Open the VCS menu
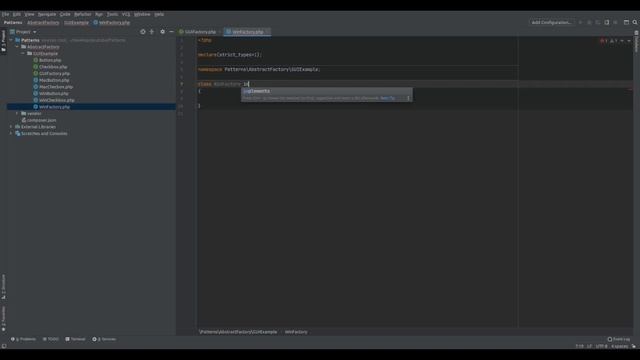The width and height of the screenshot is (640, 360). tap(126, 14)
